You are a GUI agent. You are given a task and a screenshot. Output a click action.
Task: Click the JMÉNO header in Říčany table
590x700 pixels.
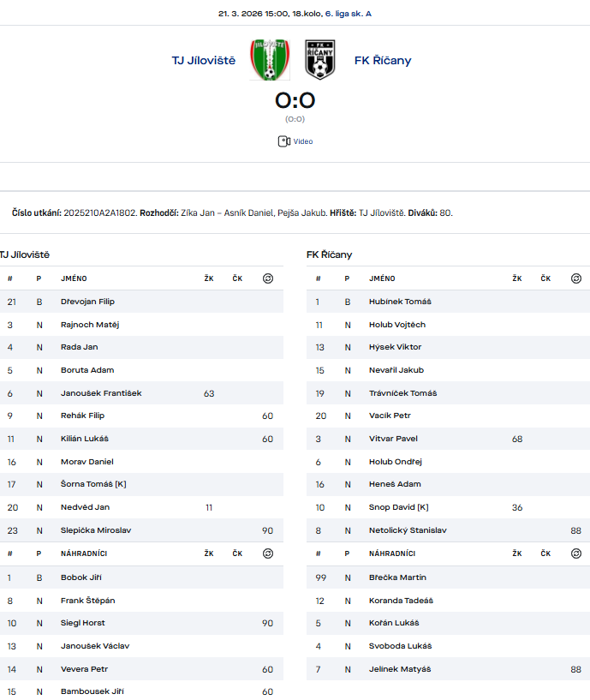[382, 278]
